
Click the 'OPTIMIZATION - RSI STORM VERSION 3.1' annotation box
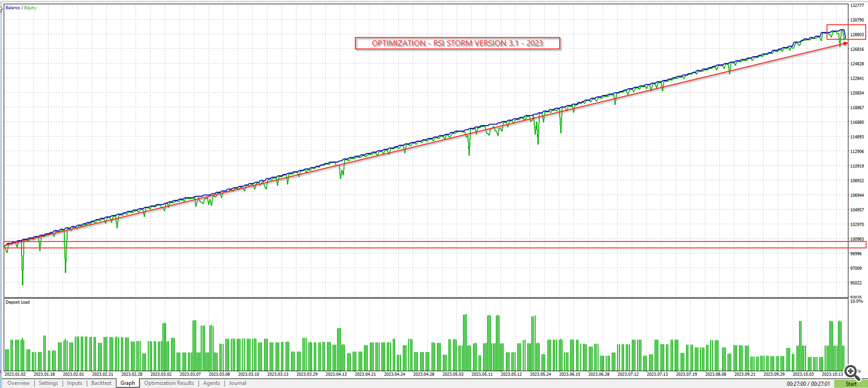pyautogui.click(x=457, y=43)
